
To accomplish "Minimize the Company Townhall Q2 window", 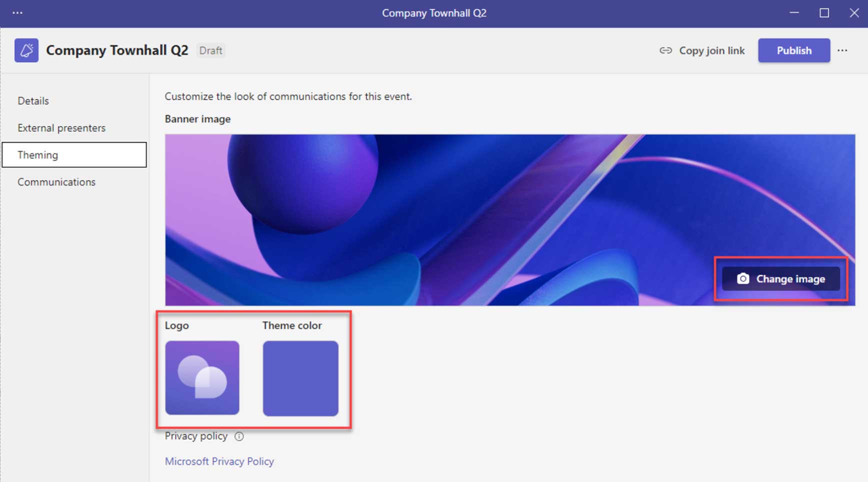I will [794, 13].
